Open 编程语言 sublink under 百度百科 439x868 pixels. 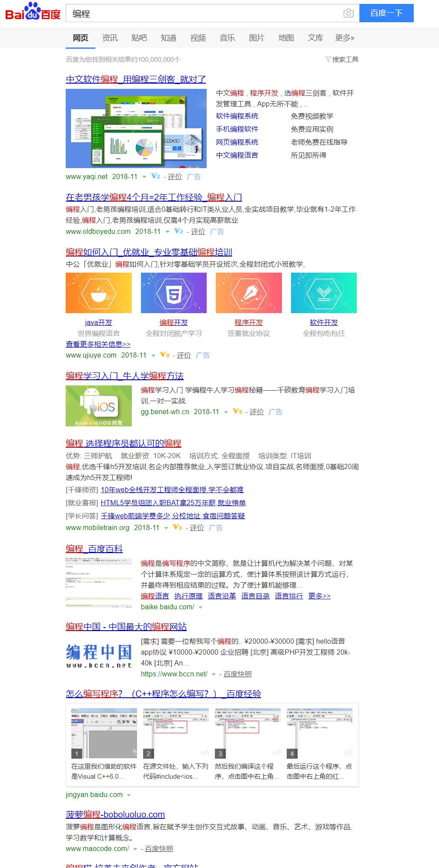point(155,596)
